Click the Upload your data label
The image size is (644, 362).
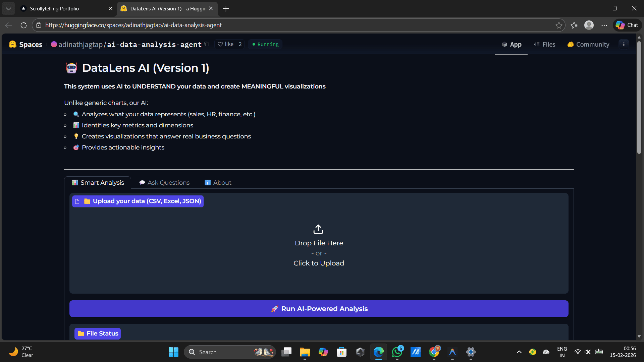138,201
